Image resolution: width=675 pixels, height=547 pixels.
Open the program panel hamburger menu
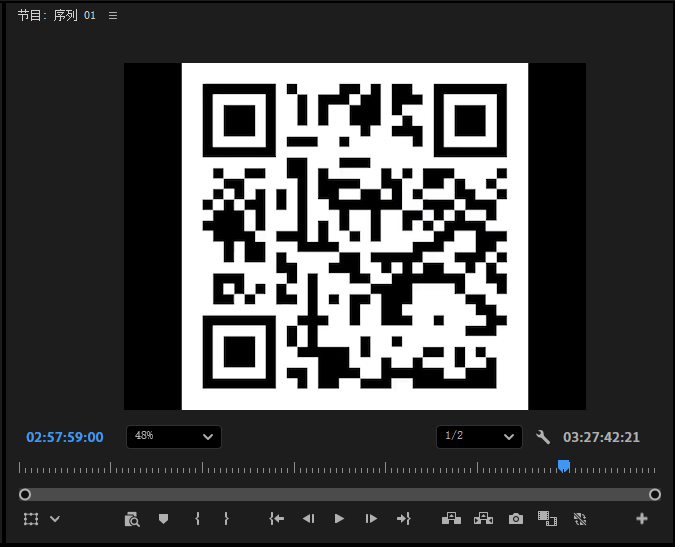click(113, 16)
